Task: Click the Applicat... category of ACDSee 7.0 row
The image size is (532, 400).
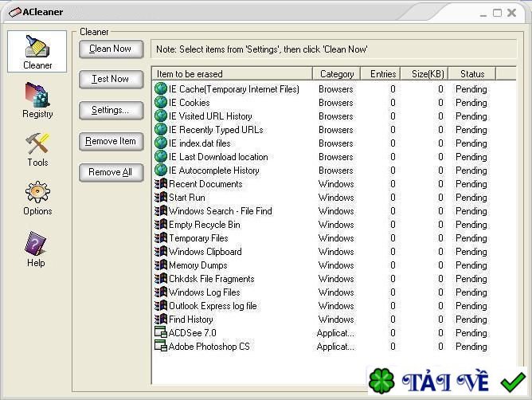Action: click(335, 333)
